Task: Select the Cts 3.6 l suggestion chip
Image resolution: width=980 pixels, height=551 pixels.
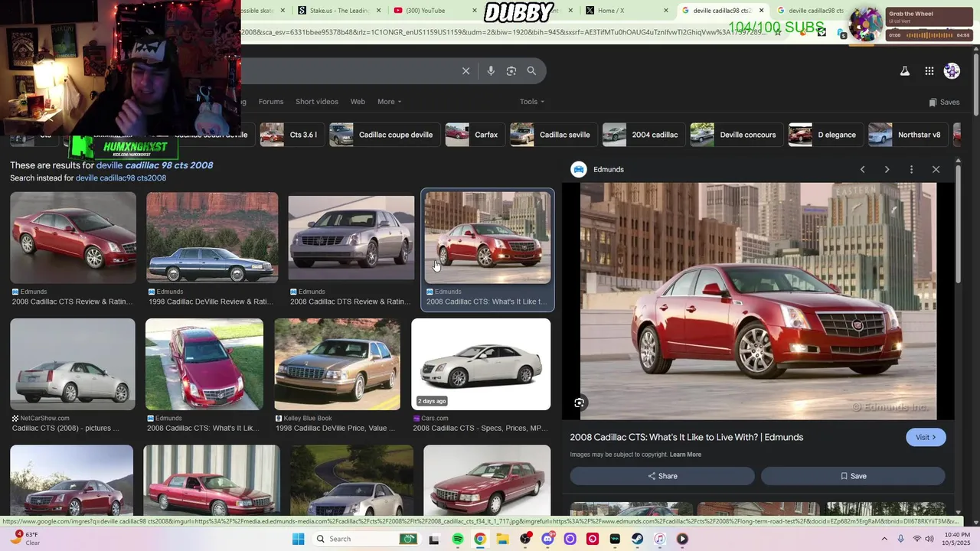Action: (292, 135)
